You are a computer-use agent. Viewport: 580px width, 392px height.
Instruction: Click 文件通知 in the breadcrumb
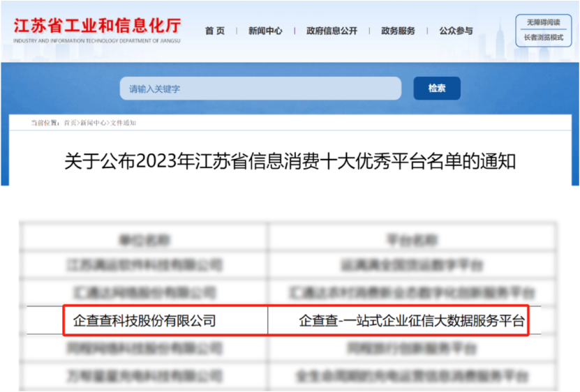point(123,123)
